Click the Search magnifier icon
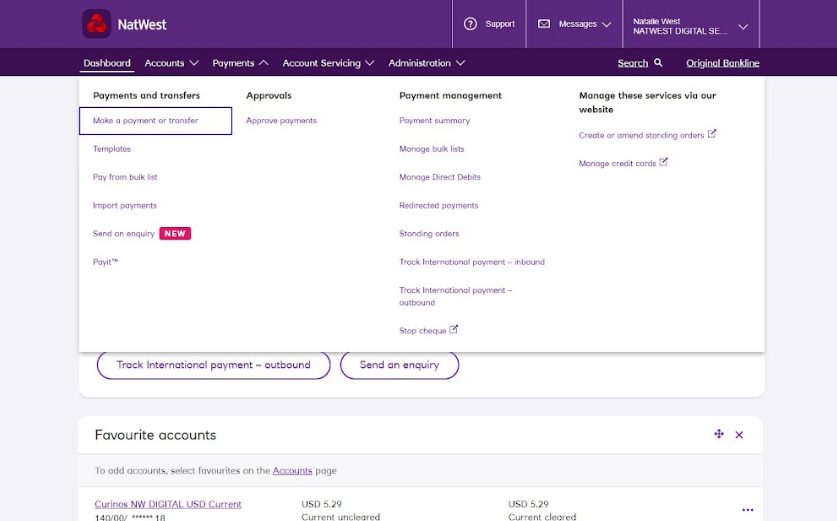The height and width of the screenshot is (521, 837). pyautogui.click(x=658, y=62)
